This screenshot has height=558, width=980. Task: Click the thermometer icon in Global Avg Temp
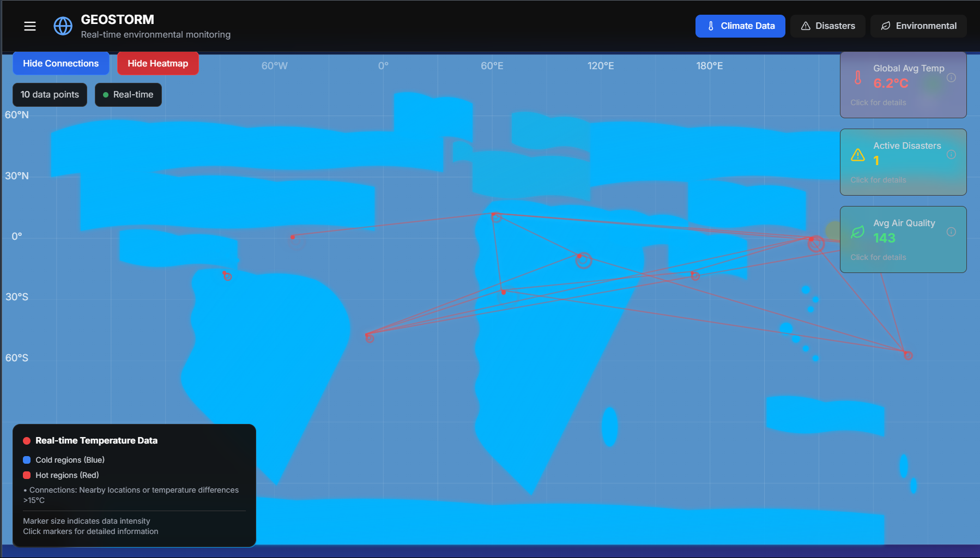pos(858,77)
